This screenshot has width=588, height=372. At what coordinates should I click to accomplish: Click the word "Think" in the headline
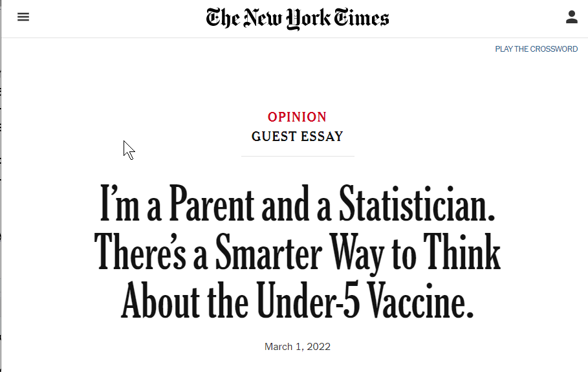[x=462, y=251]
